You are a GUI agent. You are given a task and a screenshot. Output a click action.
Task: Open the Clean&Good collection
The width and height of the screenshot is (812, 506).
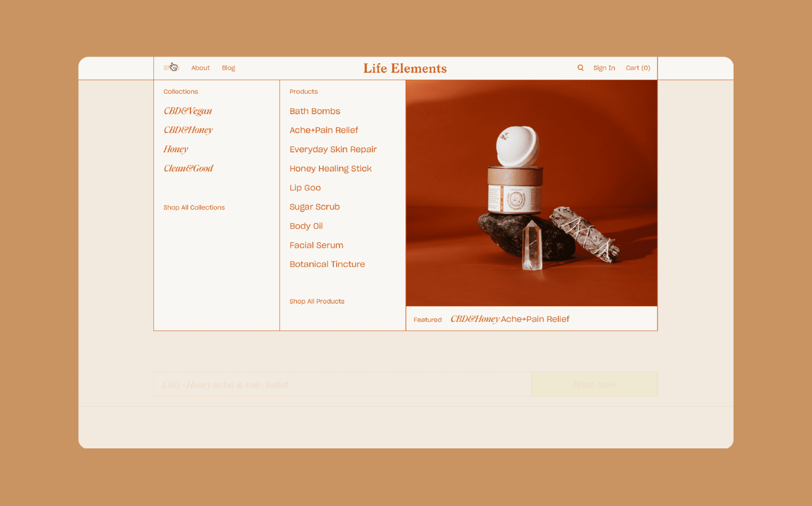(188, 168)
